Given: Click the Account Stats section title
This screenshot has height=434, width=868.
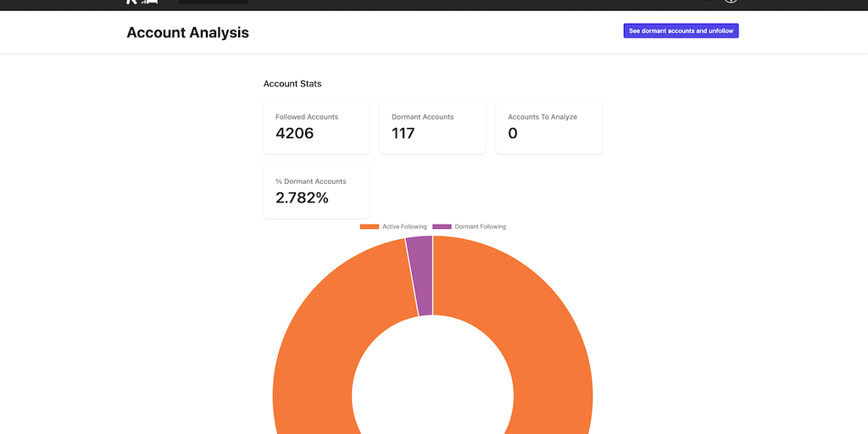Looking at the screenshot, I should click(292, 84).
